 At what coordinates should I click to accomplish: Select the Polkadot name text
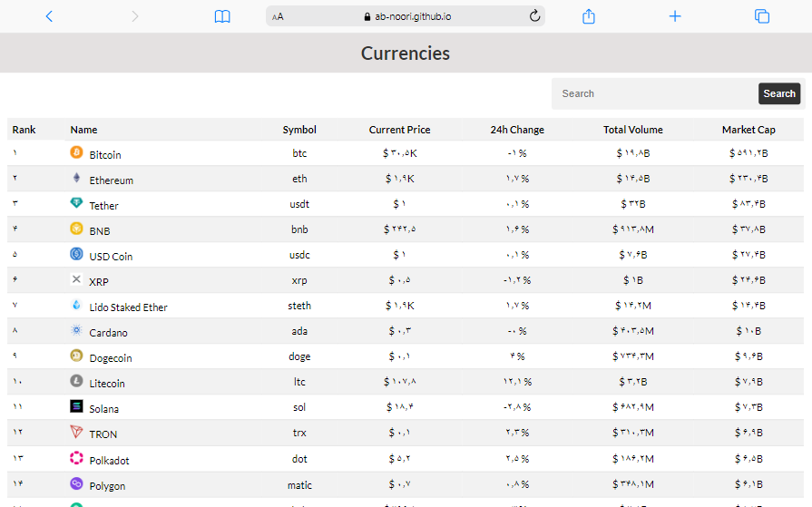coord(109,461)
